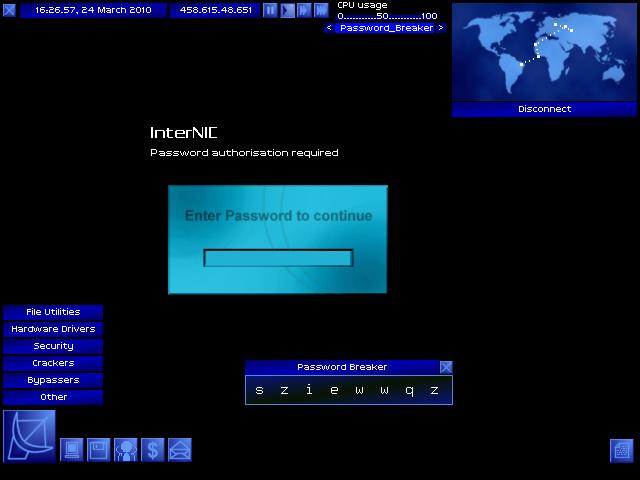Open the world map
640x480 pixels.
pyautogui.click(x=544, y=52)
